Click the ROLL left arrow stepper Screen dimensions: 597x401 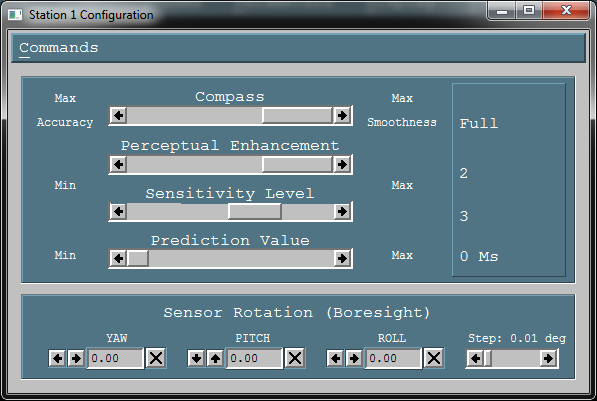[x=335, y=358]
